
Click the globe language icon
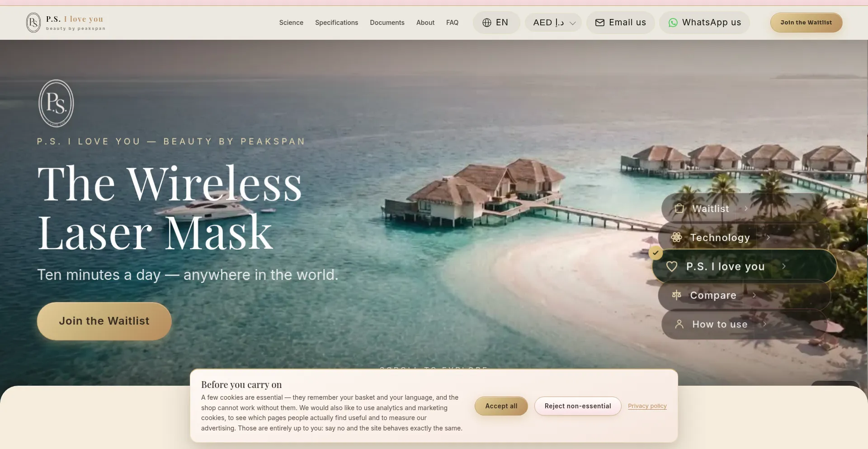487,23
